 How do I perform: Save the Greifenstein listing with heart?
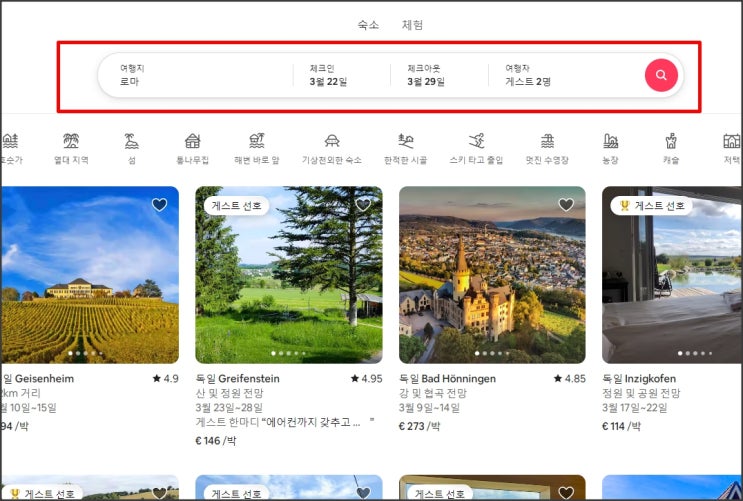363,205
